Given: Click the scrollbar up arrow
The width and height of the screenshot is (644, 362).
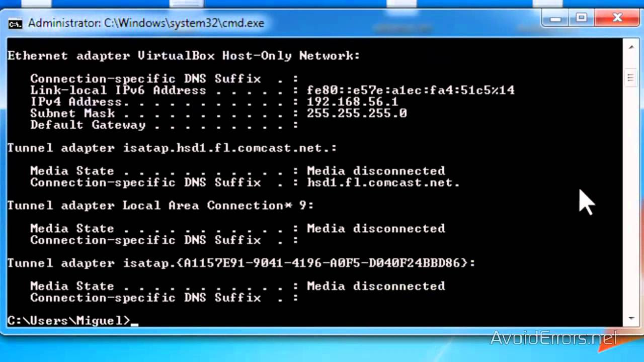Looking at the screenshot, I should point(630,46).
